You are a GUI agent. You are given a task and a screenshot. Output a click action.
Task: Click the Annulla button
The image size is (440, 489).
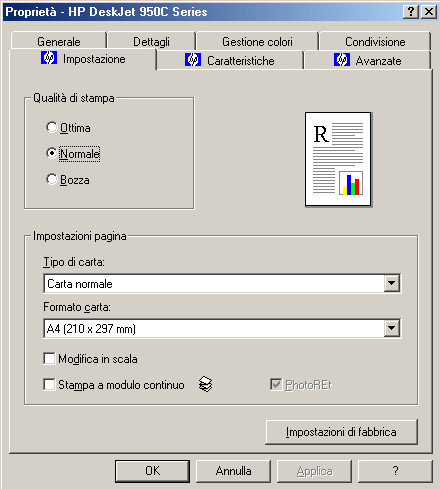233,471
